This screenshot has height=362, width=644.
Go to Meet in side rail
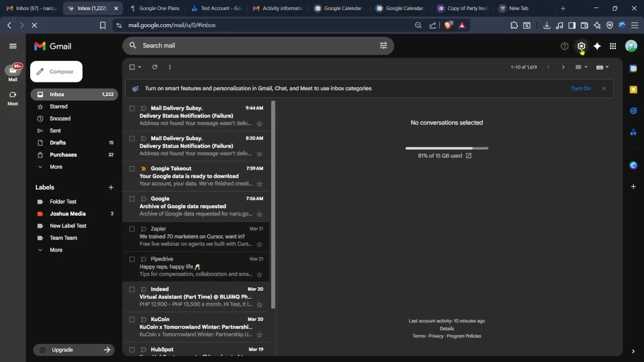pyautogui.click(x=13, y=98)
